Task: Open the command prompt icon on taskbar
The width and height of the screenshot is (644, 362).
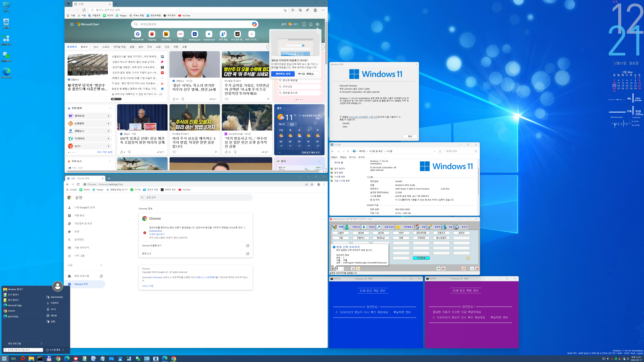Action: [40, 358]
